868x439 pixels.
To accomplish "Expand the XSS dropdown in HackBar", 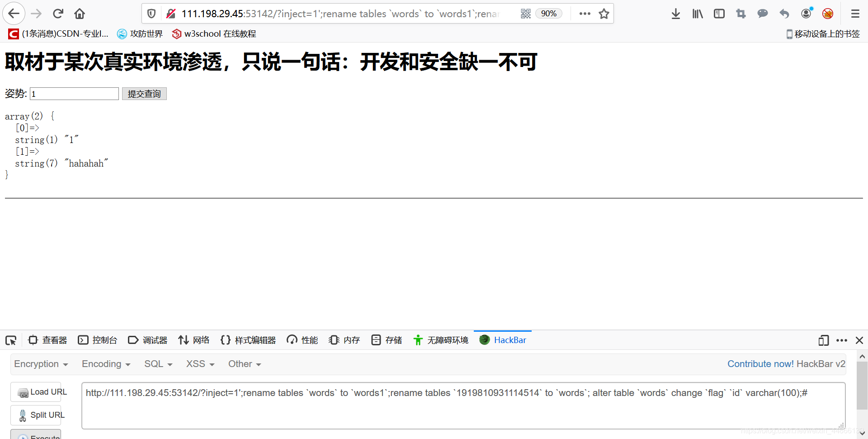I will point(200,364).
